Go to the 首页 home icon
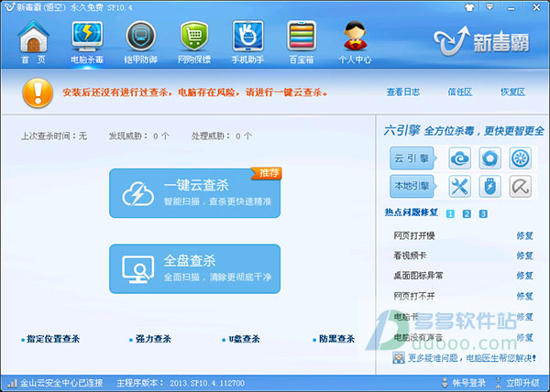The image size is (550, 392). 33,41
